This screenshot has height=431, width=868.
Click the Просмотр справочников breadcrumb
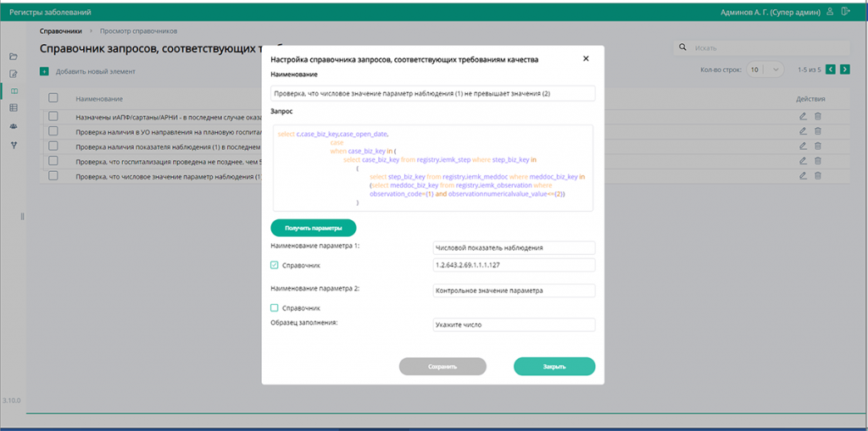tap(138, 30)
